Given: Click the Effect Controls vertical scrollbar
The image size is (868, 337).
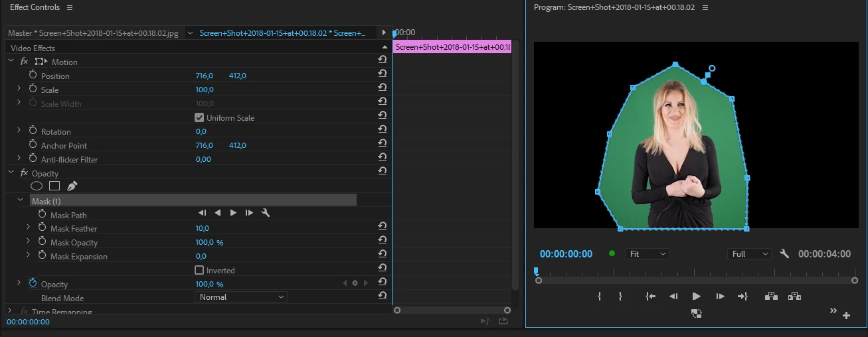Looking at the screenshot, I should pos(515,165).
